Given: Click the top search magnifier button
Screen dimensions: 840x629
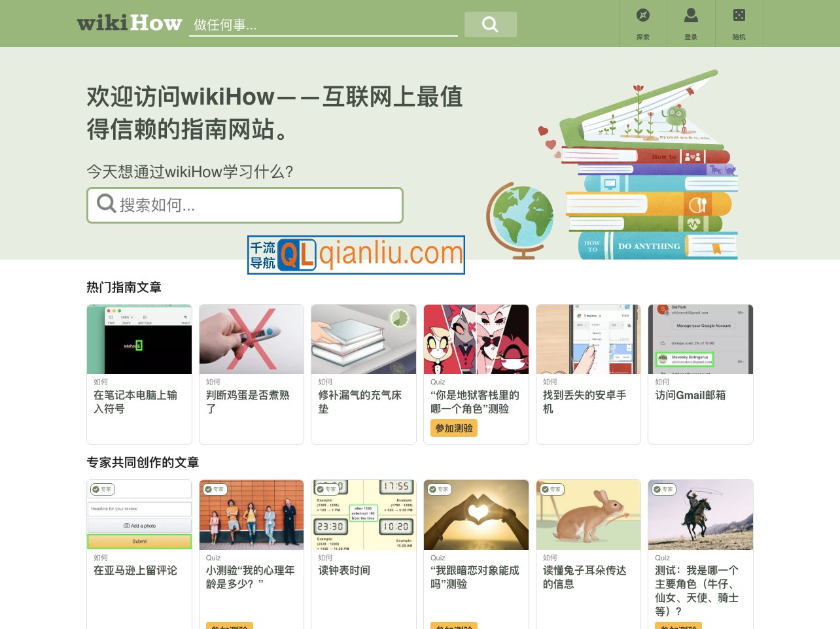Looking at the screenshot, I should point(490,24).
